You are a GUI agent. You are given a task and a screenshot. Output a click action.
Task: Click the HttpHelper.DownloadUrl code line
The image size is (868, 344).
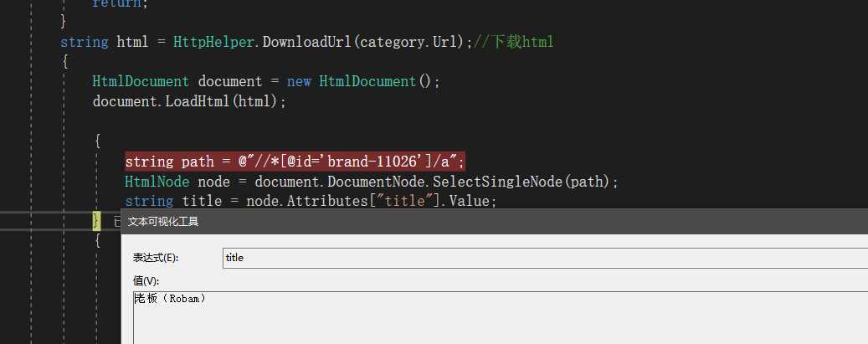pyautogui.click(x=306, y=42)
